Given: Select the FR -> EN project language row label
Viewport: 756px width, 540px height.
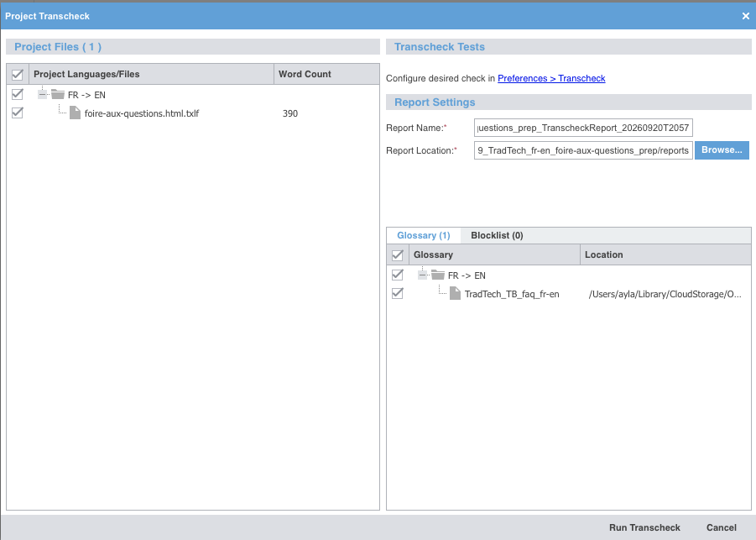Looking at the screenshot, I should (x=86, y=95).
